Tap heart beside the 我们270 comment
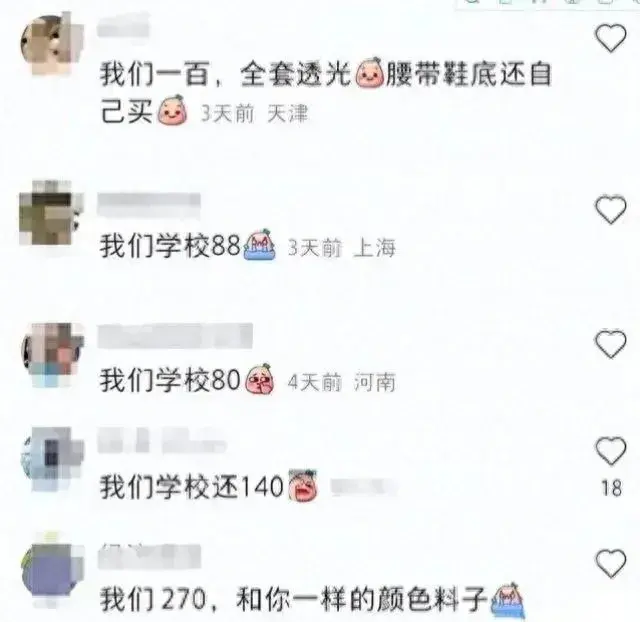This screenshot has width=640, height=622. tap(611, 564)
